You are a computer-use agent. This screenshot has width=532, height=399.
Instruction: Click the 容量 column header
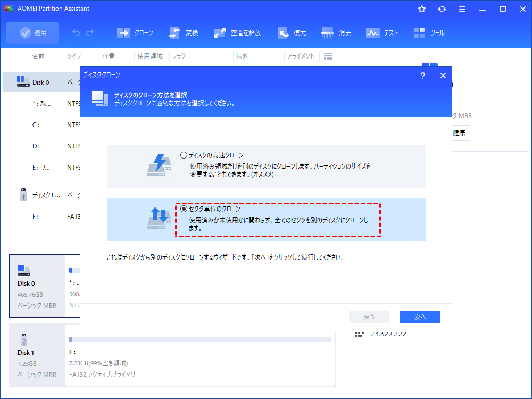109,56
